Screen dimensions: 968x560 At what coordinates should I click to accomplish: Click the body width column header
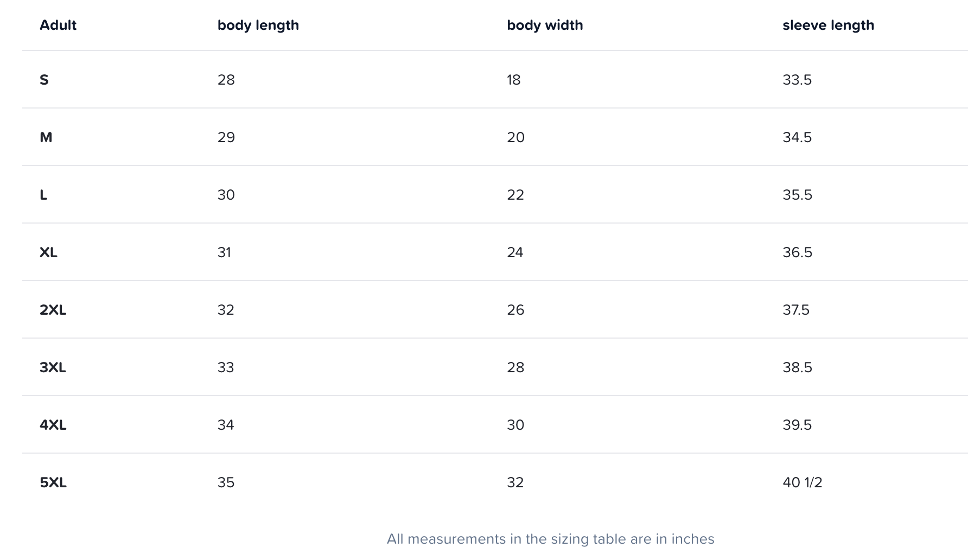pos(545,26)
